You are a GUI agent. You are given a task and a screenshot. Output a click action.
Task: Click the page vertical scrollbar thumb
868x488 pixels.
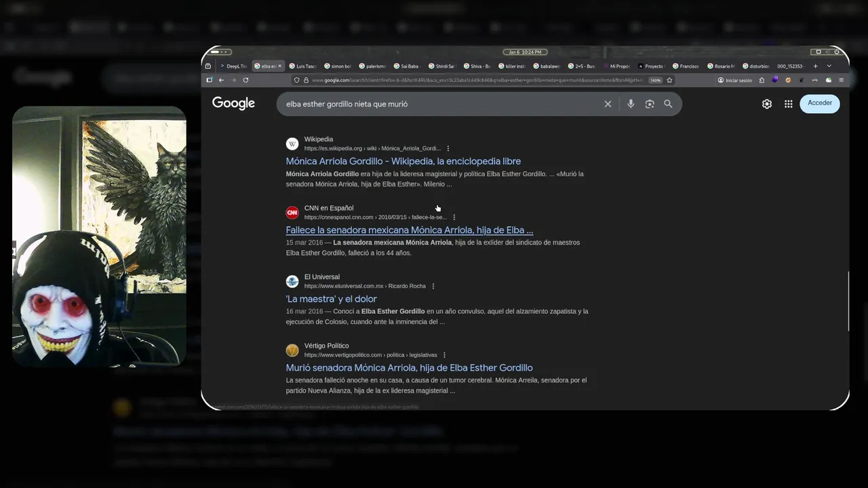[848, 300]
